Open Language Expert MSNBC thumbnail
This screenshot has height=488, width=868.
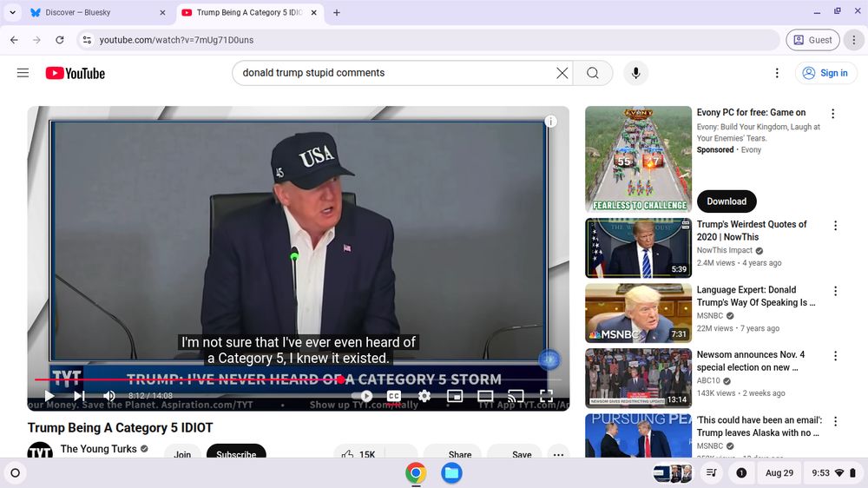pyautogui.click(x=638, y=313)
